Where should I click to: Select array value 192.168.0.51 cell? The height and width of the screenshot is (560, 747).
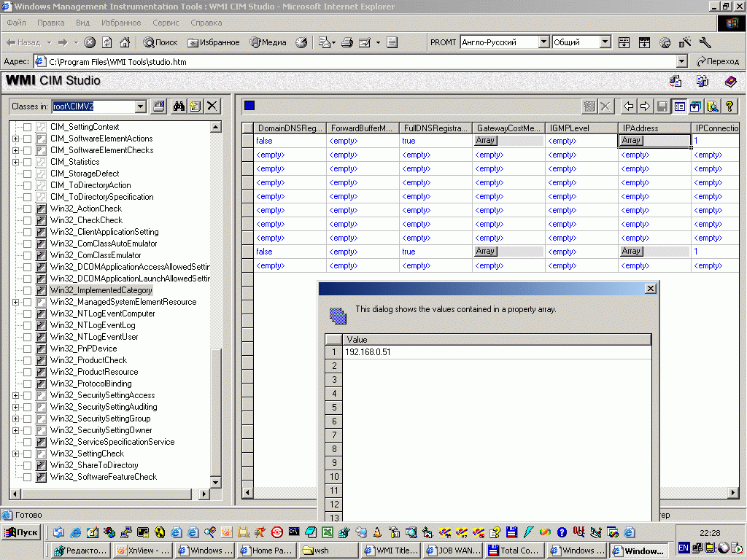pos(496,352)
